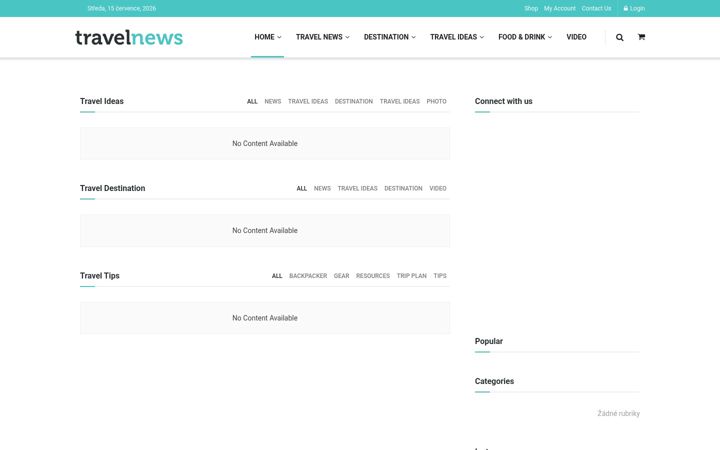720x450 pixels.
Task: Select Resources tab in Travel Tips
Action: pos(373,276)
